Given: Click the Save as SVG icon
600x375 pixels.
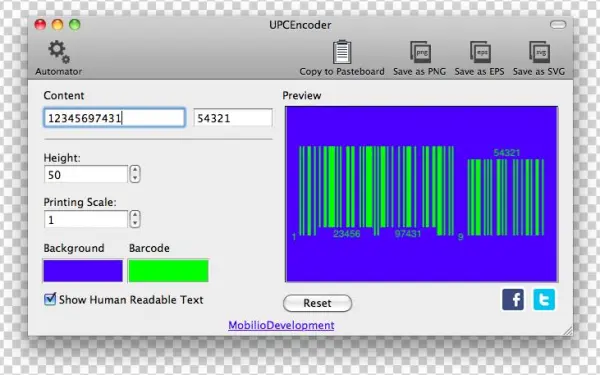Looking at the screenshot, I should tap(540, 52).
